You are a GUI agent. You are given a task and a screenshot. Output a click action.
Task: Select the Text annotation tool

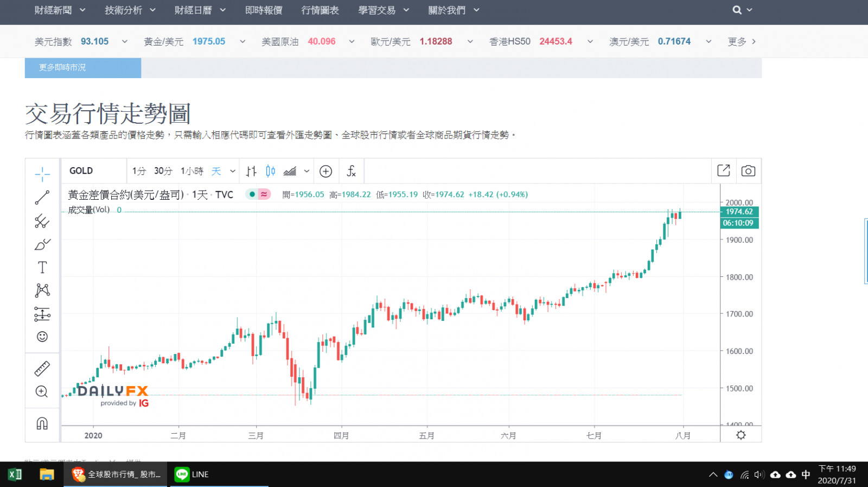(42, 267)
